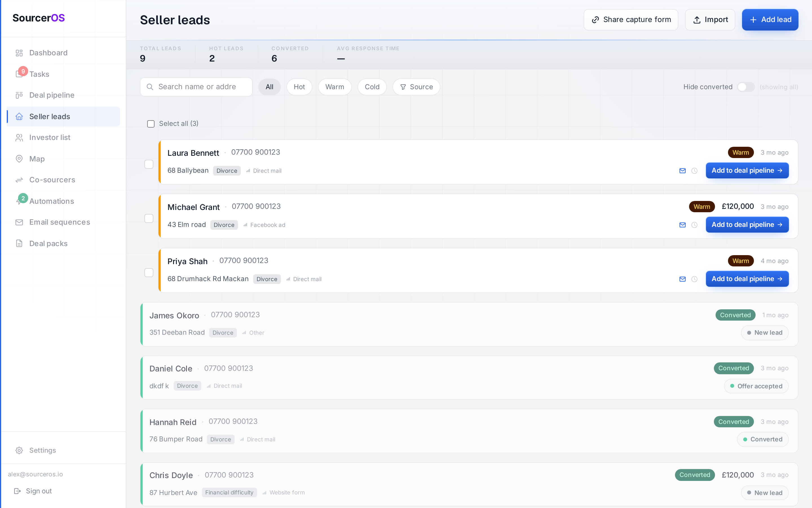This screenshot has height=508, width=812.
Task: Click the email icon on Priya Shah's card
Action: coord(683,279)
